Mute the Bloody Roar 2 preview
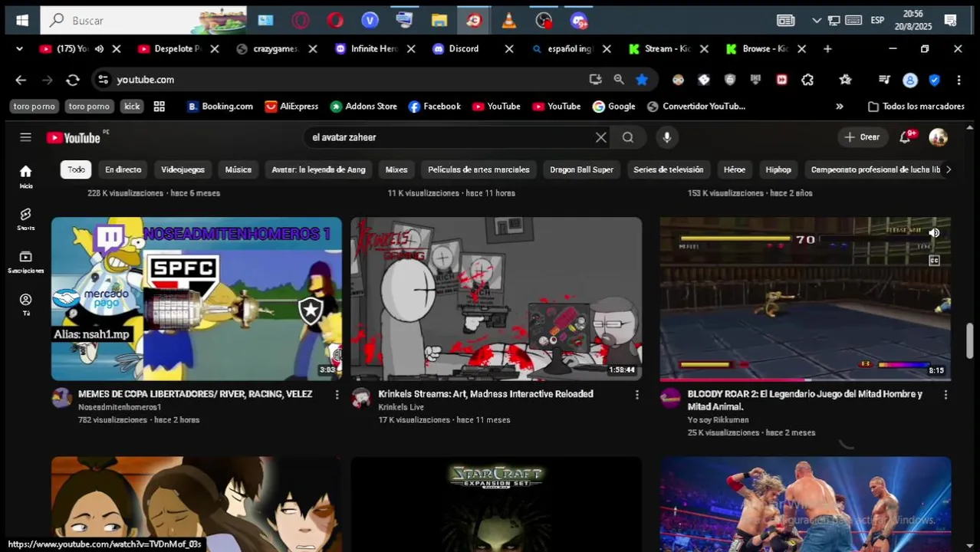 934,233
